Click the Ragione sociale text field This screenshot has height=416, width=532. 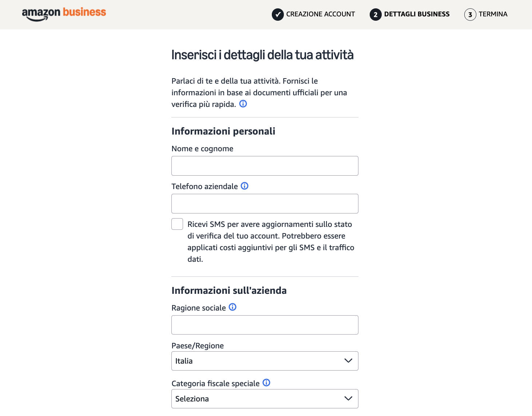coord(265,325)
